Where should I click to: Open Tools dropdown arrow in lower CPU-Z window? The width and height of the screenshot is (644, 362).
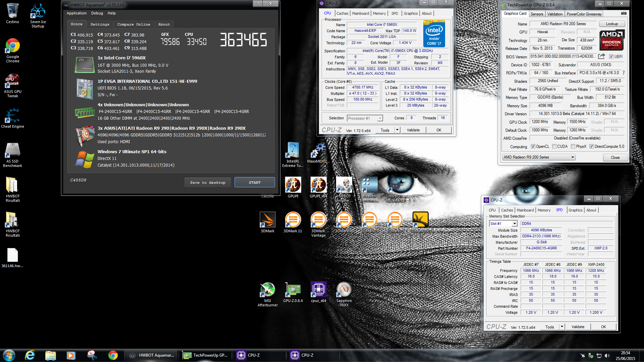pyautogui.click(x=562, y=327)
